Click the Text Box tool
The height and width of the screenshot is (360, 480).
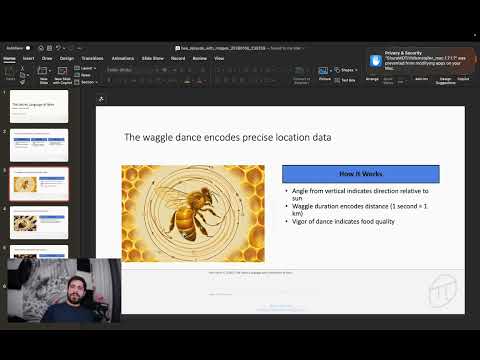[345, 80]
